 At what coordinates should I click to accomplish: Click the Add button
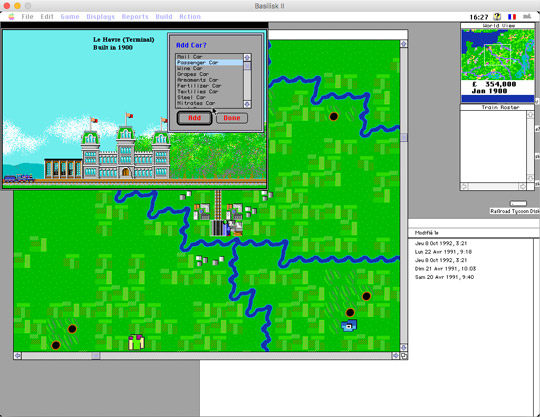point(194,118)
